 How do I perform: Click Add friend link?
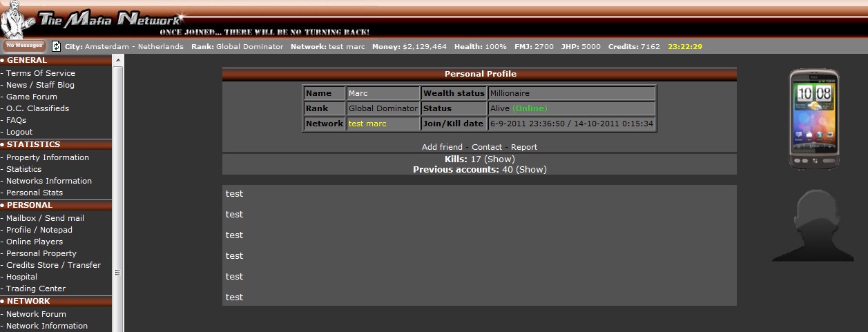(442, 147)
